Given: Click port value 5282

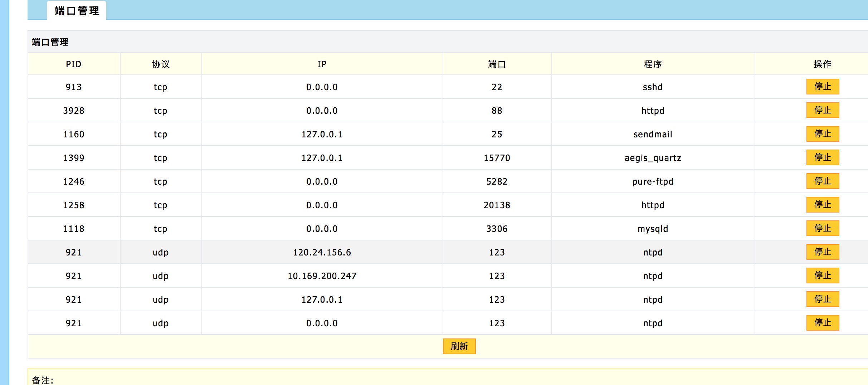Looking at the screenshot, I should 497,181.
